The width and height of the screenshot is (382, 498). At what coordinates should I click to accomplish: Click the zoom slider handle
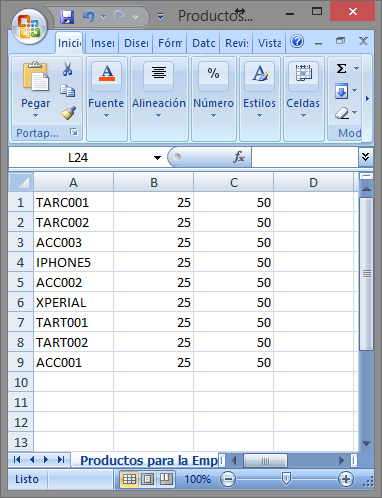(x=286, y=479)
